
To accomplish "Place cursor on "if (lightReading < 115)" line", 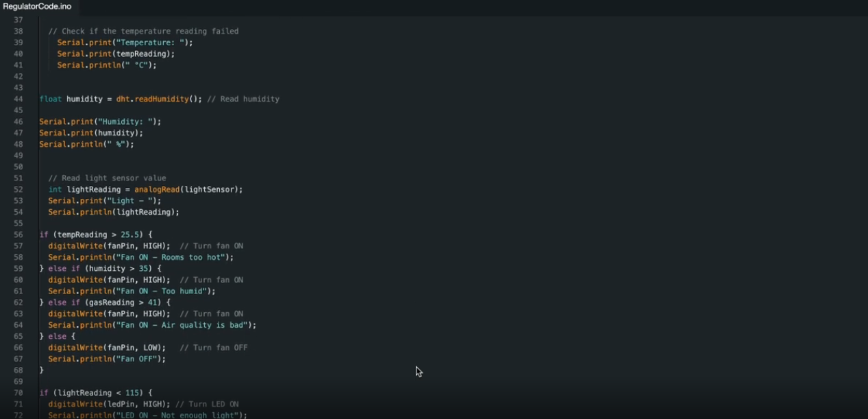I will point(95,393).
